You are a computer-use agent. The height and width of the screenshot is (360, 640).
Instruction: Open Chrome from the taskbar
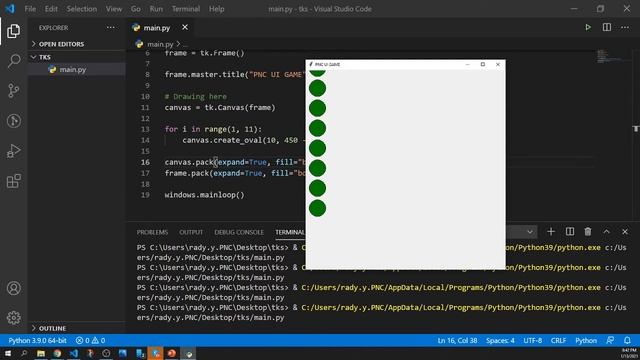(x=57, y=353)
